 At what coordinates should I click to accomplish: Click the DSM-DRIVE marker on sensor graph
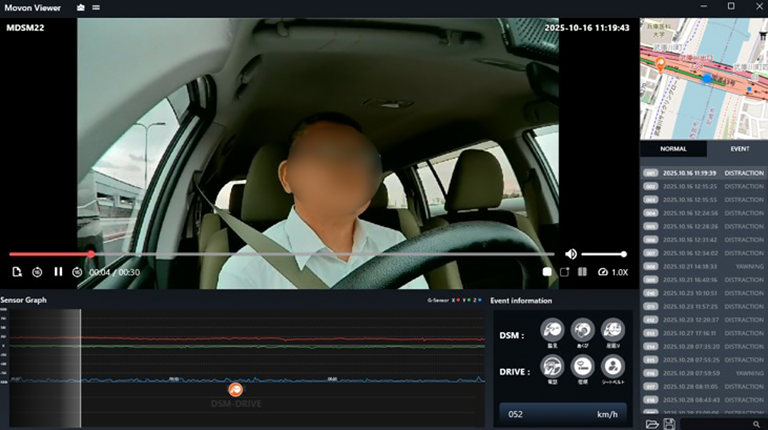point(236,389)
